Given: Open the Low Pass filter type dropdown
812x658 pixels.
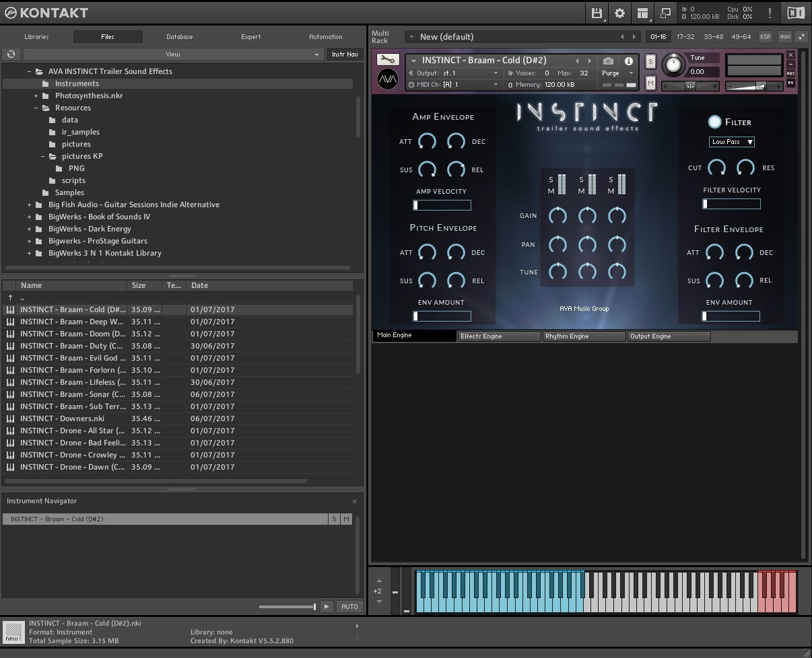Looking at the screenshot, I should click(x=732, y=142).
